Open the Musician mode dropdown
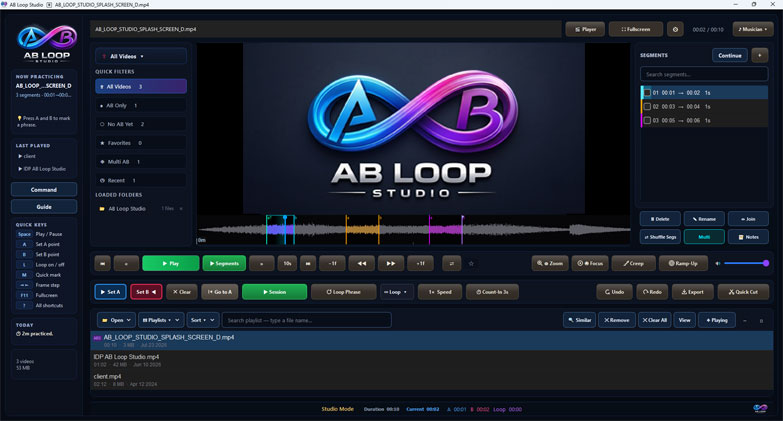 point(753,29)
